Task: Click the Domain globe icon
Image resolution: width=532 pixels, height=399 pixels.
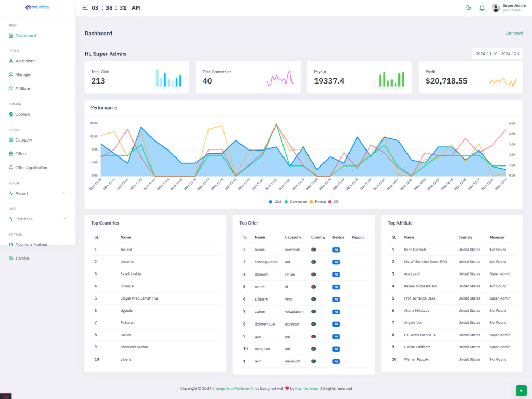Action: click(x=11, y=114)
